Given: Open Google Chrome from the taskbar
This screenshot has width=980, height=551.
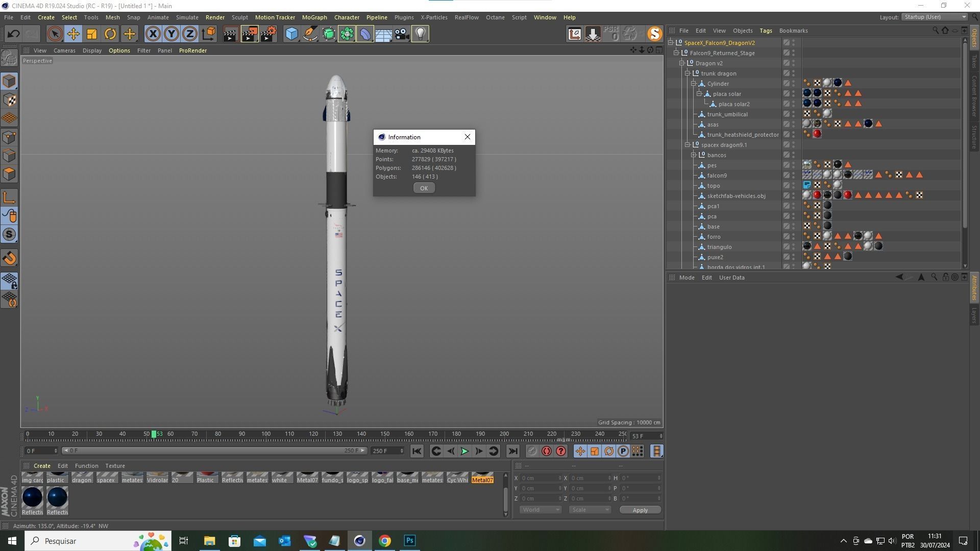Looking at the screenshot, I should click(x=385, y=541).
